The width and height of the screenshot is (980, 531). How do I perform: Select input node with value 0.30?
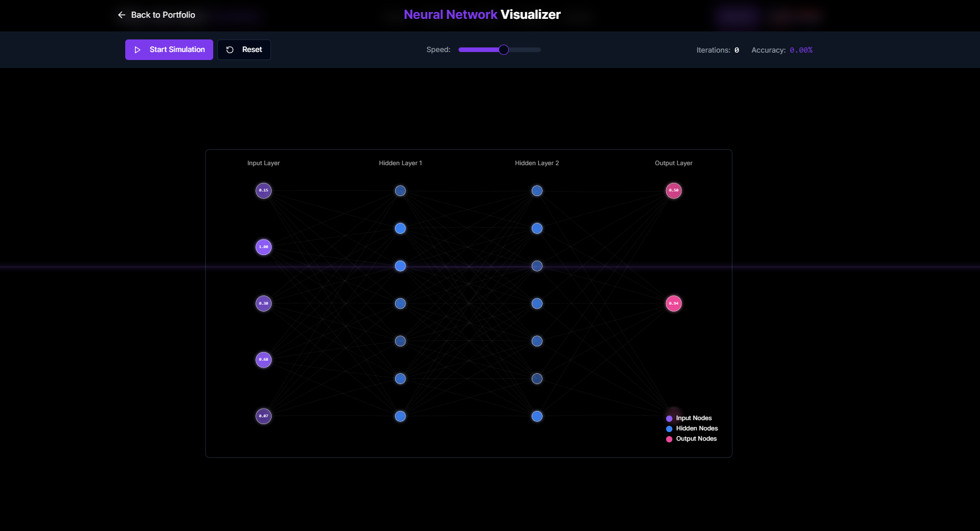[x=264, y=304]
